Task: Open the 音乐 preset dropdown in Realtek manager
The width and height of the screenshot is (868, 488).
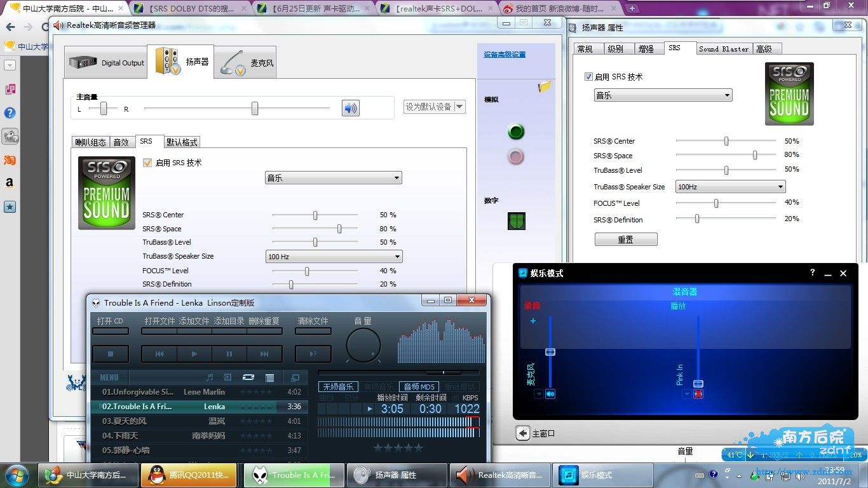Action: coord(334,178)
